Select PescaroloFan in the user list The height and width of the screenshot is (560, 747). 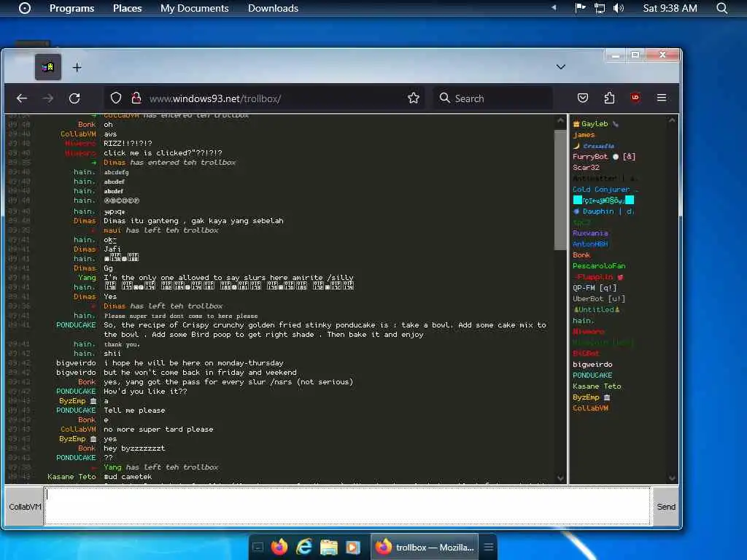coord(599,266)
